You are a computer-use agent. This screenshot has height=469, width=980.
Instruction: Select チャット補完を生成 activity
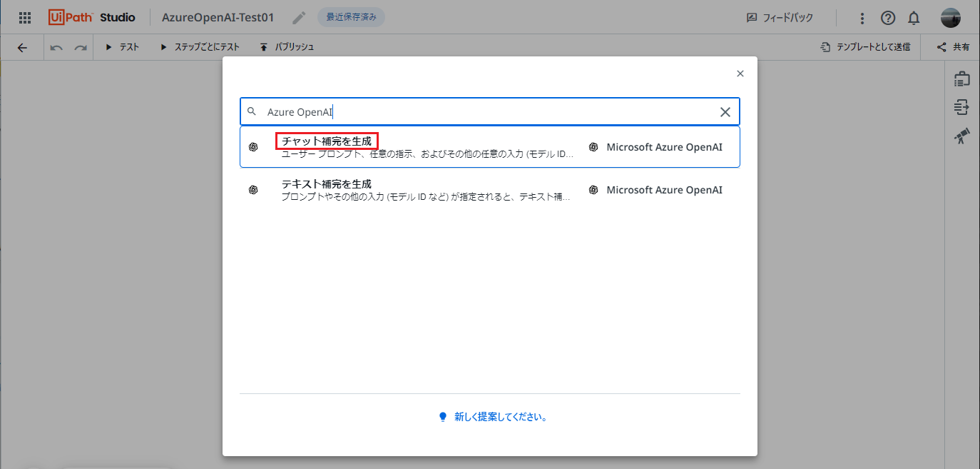pos(489,147)
